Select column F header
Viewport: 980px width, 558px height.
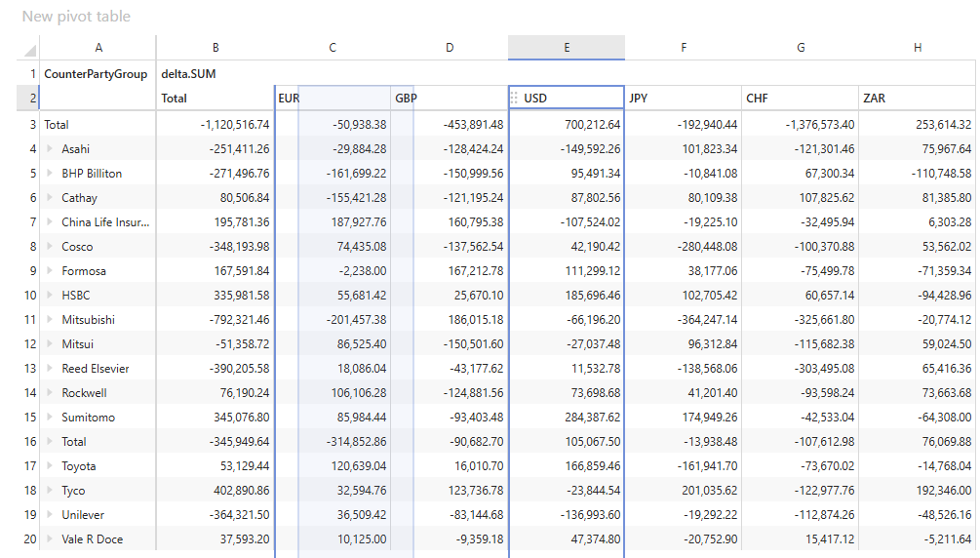click(x=684, y=48)
